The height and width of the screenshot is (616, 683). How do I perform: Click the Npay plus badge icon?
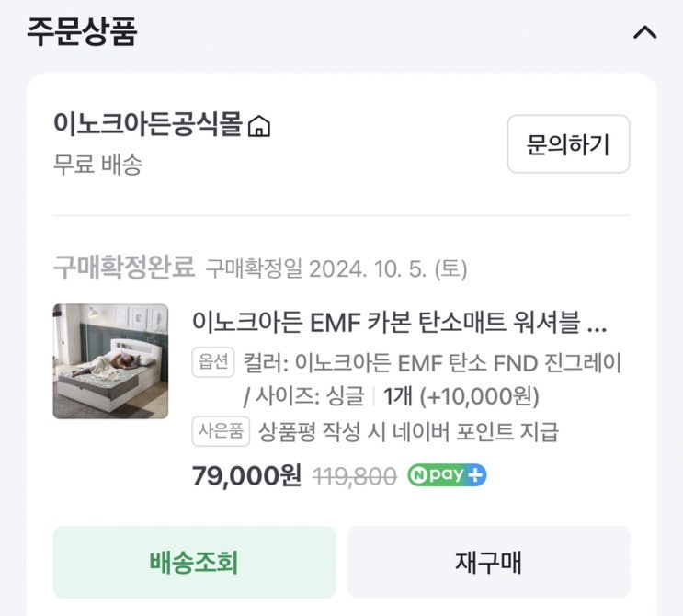click(447, 474)
